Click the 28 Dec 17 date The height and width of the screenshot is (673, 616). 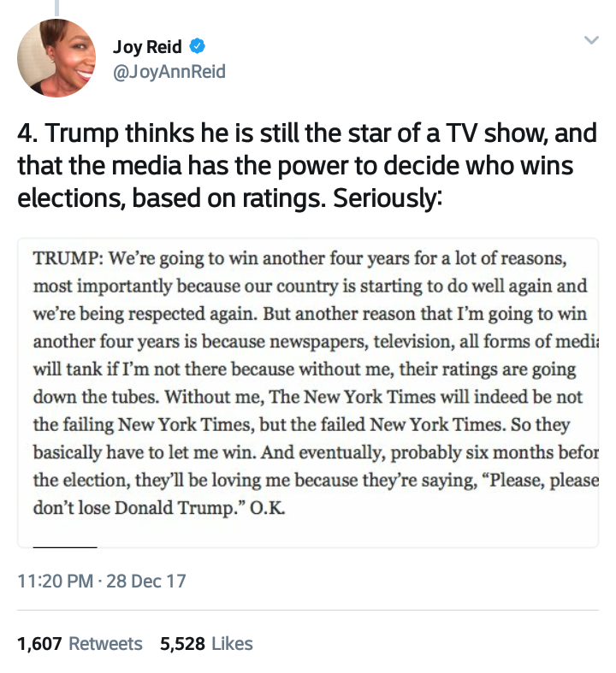click(x=147, y=582)
